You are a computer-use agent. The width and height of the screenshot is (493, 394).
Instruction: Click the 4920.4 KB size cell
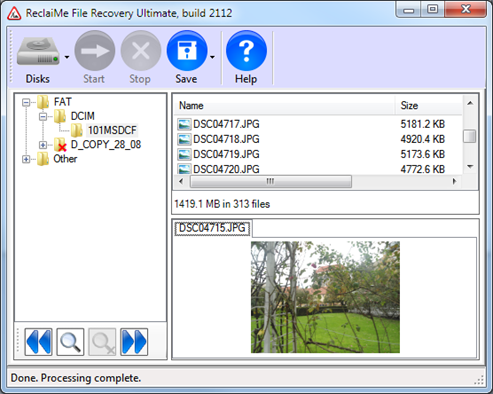coord(423,139)
